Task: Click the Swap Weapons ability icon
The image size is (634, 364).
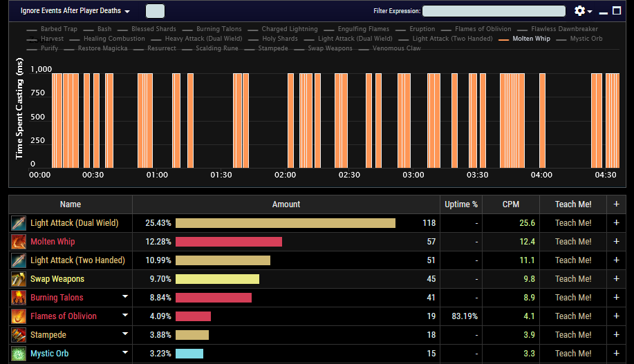Action: point(19,279)
